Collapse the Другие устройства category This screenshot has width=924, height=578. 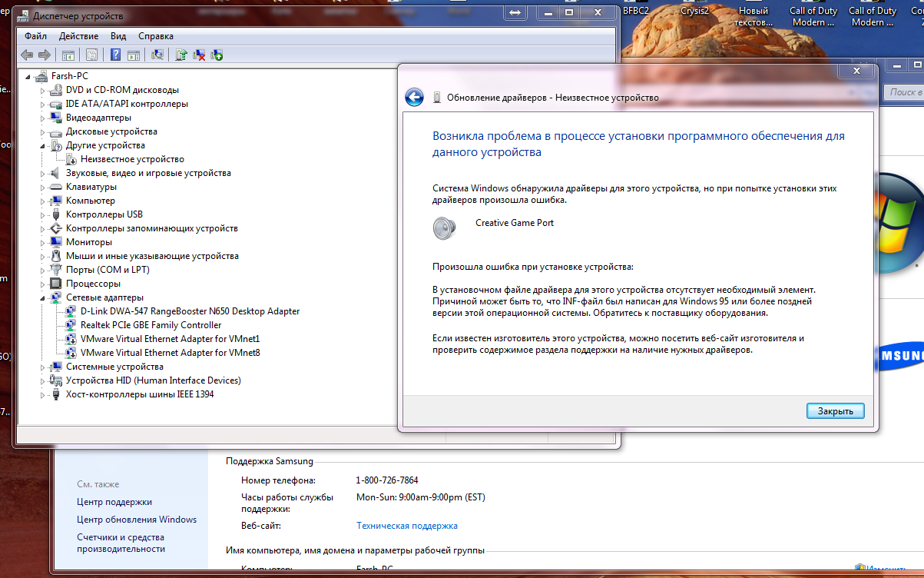coord(43,145)
